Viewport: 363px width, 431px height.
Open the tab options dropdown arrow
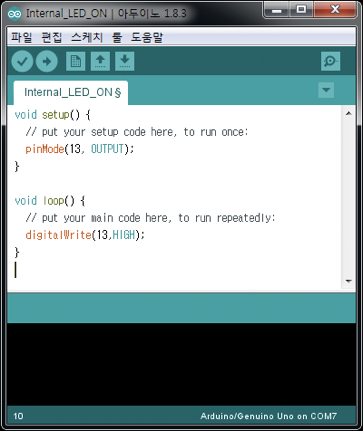tap(326, 90)
